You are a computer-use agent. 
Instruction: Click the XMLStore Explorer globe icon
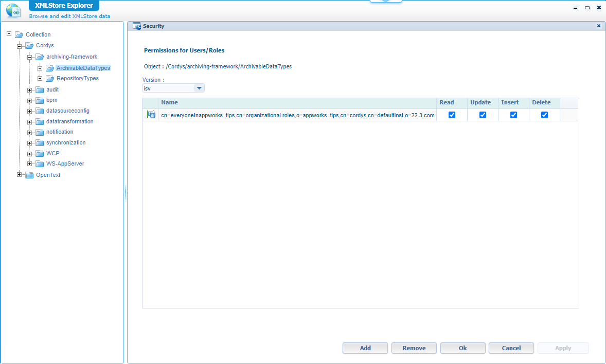click(x=13, y=10)
